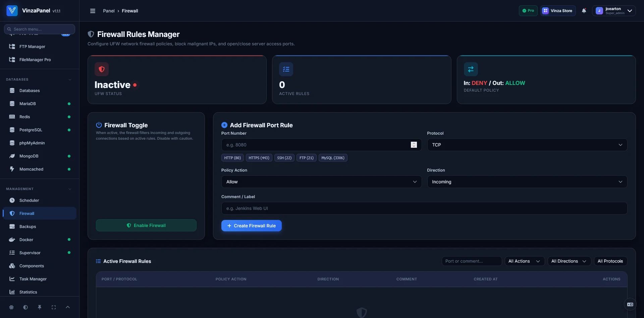644x318 pixels.
Task: Click the Statistics chart icon
Action: [12, 292]
